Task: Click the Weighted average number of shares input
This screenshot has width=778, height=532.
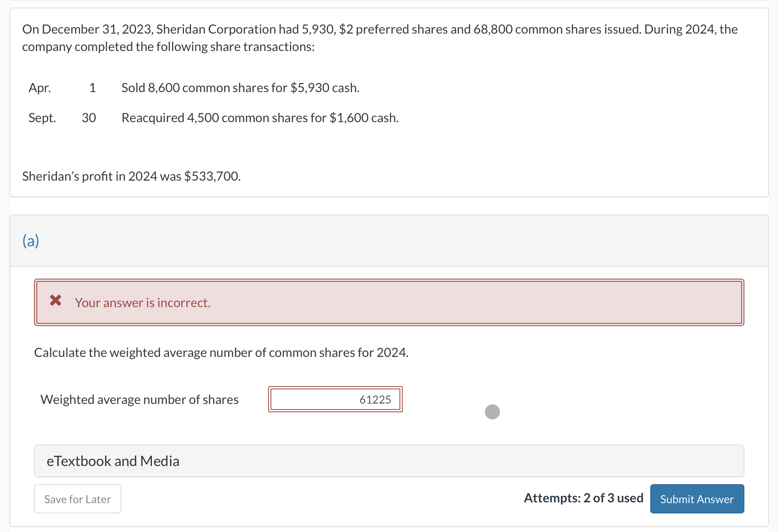Action: pyautogui.click(x=335, y=399)
